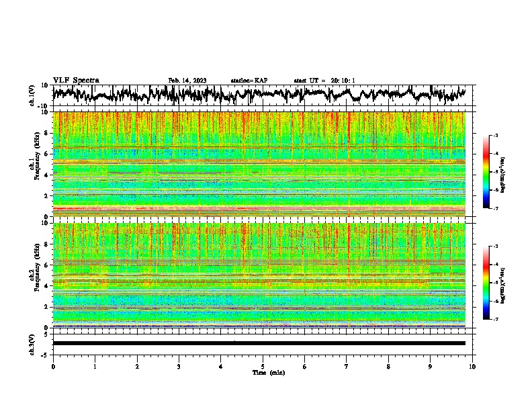Click the "station=KAP" header text

pos(249,81)
